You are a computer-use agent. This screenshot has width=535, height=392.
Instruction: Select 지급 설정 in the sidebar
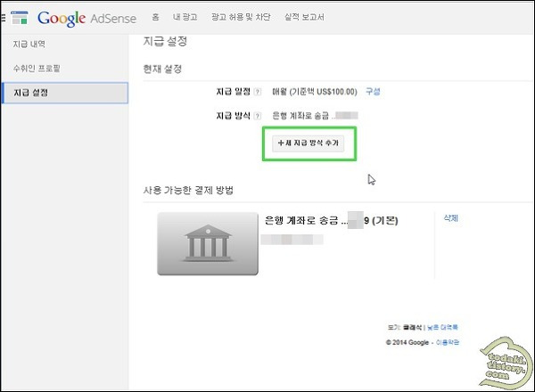pyautogui.click(x=65, y=93)
